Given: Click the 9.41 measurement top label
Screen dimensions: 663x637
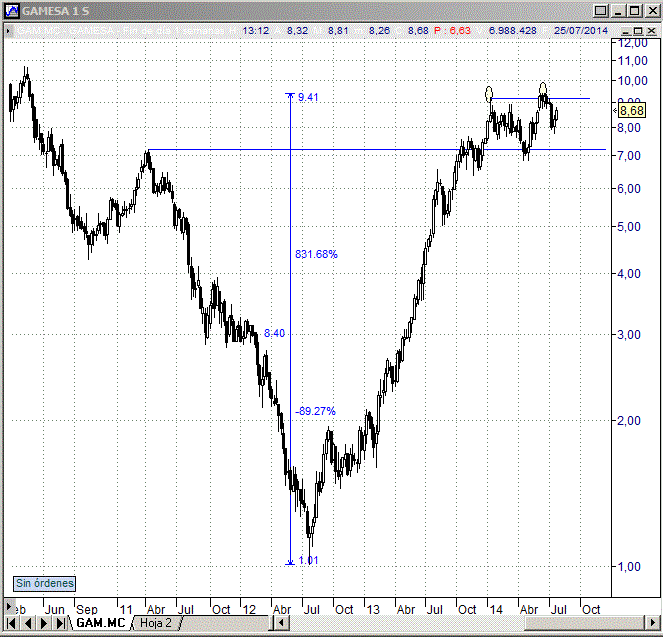Looking at the screenshot, I should [308, 97].
